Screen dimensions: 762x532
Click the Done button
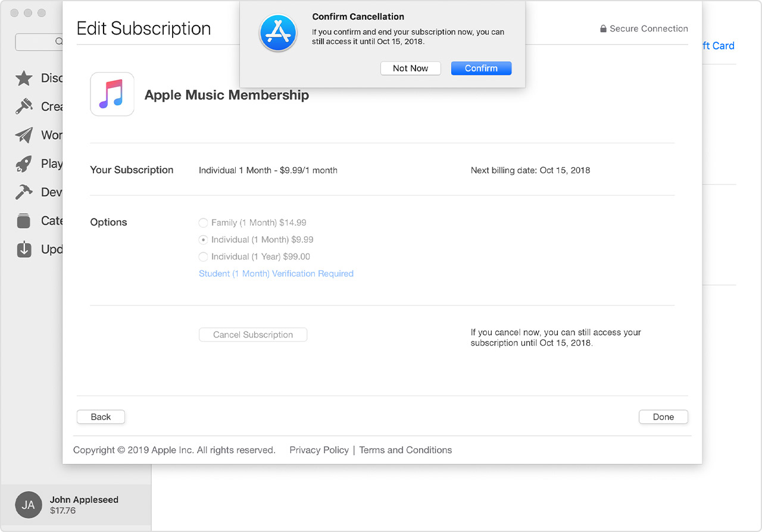tap(663, 417)
